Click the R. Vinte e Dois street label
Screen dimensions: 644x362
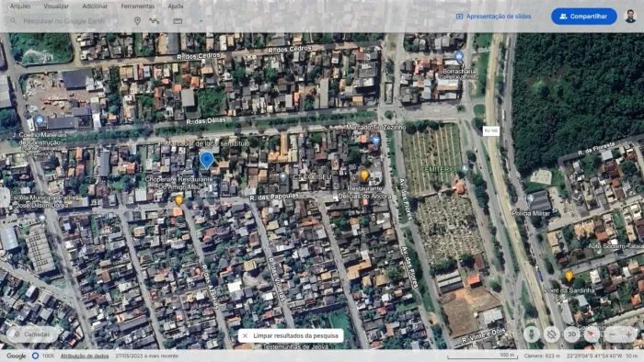coord(483,336)
